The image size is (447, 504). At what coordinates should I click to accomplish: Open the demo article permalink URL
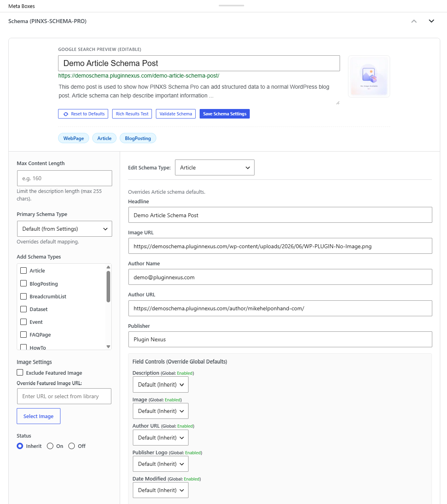point(139,76)
